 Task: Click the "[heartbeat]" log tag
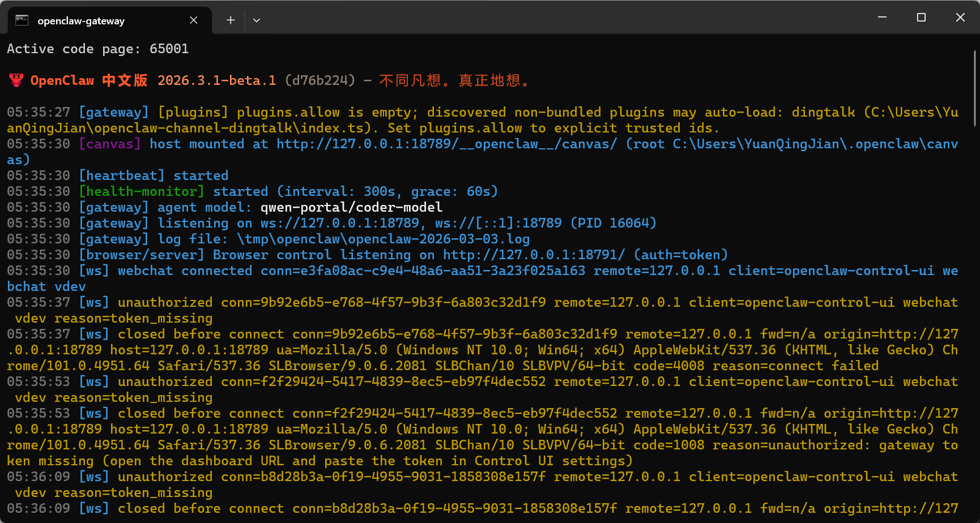122,175
